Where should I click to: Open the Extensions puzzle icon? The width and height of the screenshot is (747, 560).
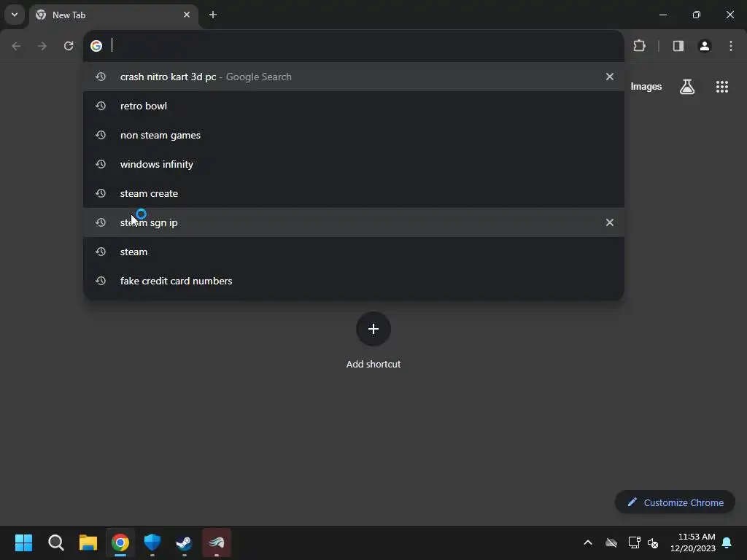tap(639, 46)
